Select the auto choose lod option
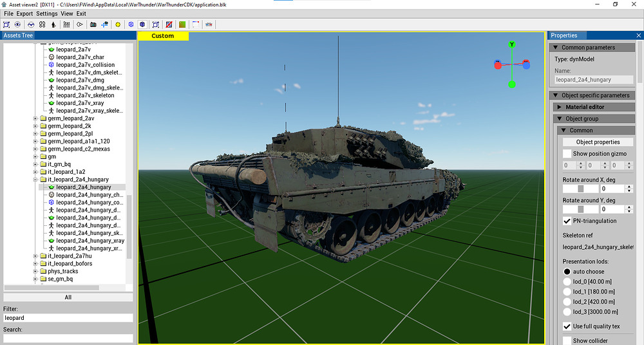644x345 pixels. pyautogui.click(x=567, y=272)
